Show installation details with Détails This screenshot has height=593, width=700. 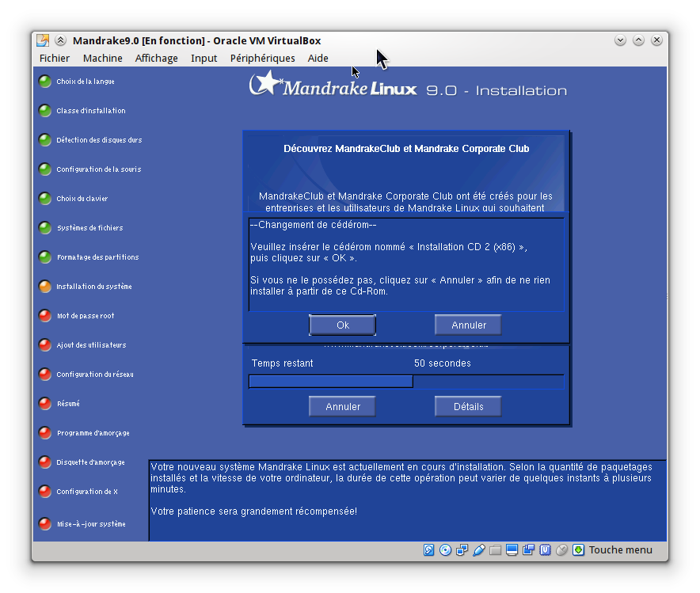coord(468,406)
